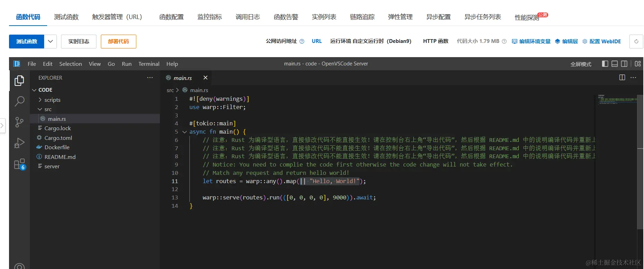The image size is (644, 269).
Task: Open the editor More Actions ellipsis
Action: [633, 78]
